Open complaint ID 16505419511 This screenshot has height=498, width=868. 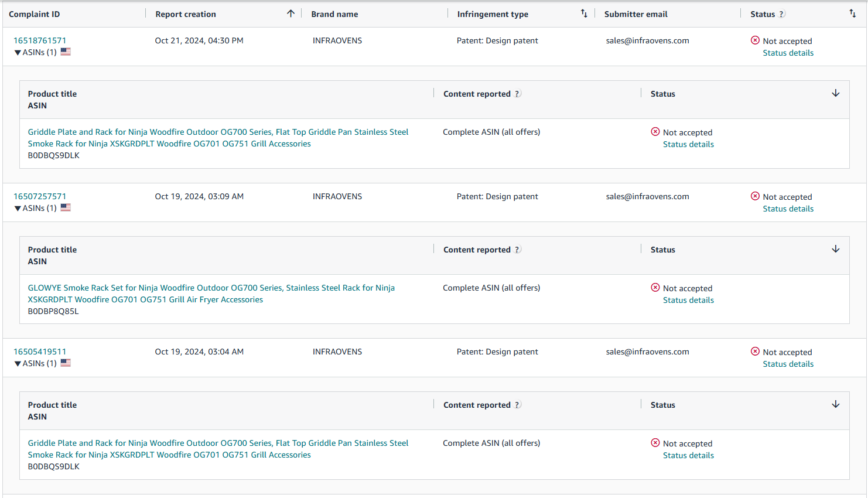(40, 352)
